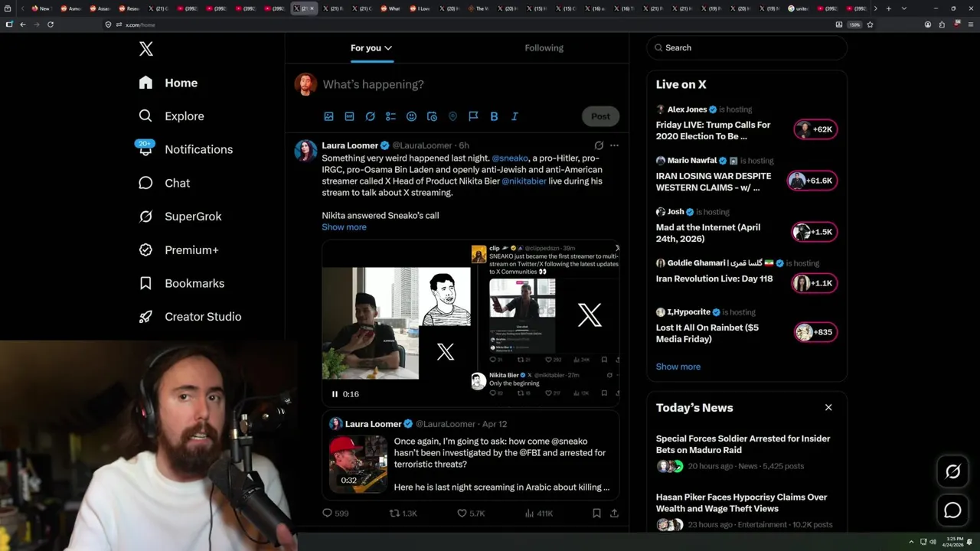Click the location tag icon in the composer
Image resolution: width=980 pixels, height=551 pixels.
click(452, 116)
